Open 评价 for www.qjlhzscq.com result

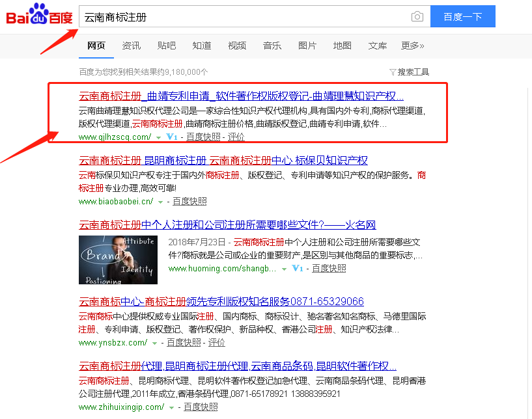[x=236, y=137]
